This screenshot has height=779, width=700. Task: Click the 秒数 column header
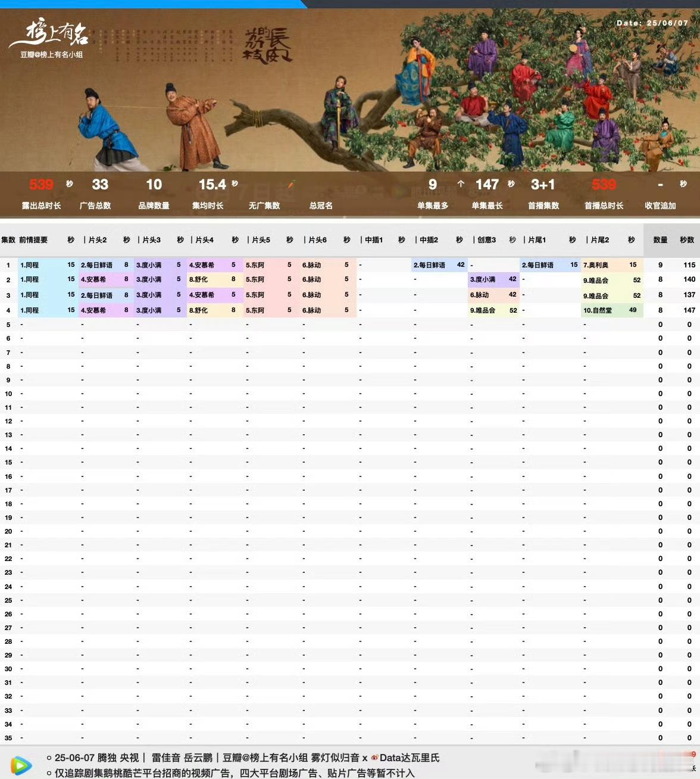(x=687, y=240)
